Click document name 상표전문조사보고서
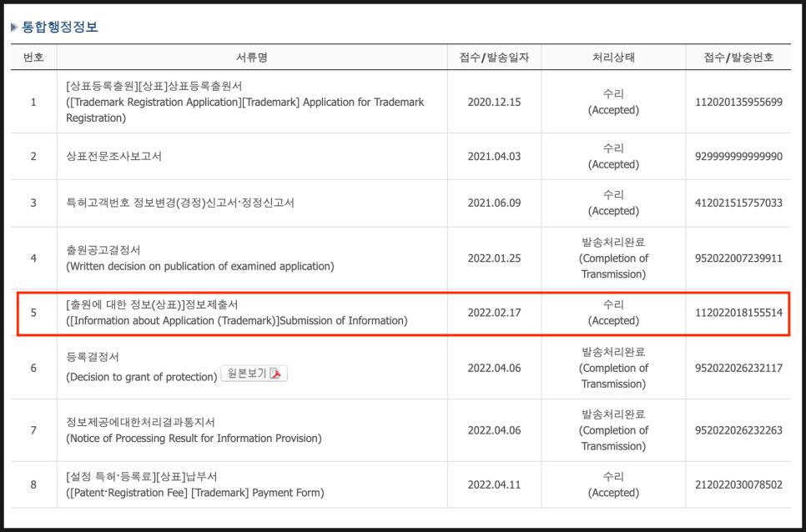The width and height of the screenshot is (806, 532). pos(114,156)
